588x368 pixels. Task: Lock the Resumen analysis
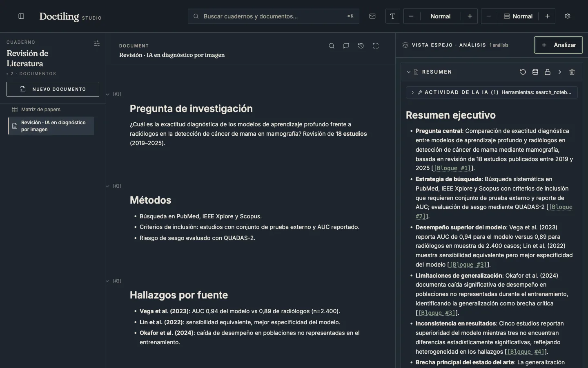548,72
